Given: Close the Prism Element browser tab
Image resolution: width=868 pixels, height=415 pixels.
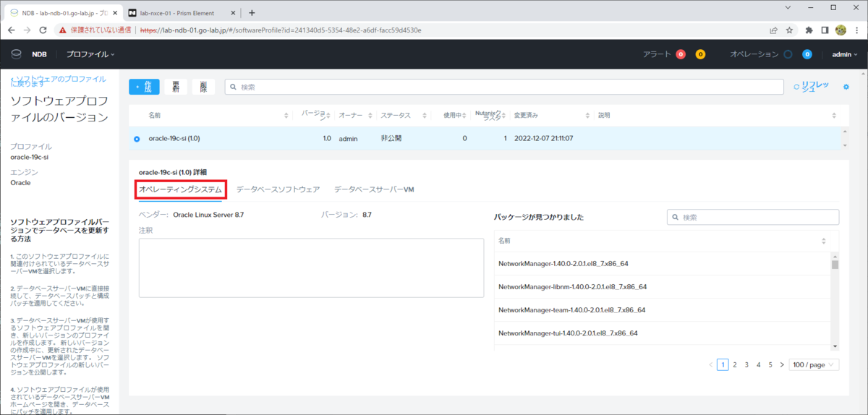Looking at the screenshot, I should pyautogui.click(x=232, y=13).
